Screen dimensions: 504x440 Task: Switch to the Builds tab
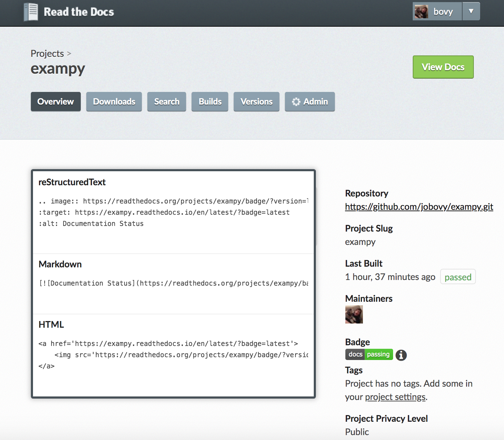click(x=210, y=102)
